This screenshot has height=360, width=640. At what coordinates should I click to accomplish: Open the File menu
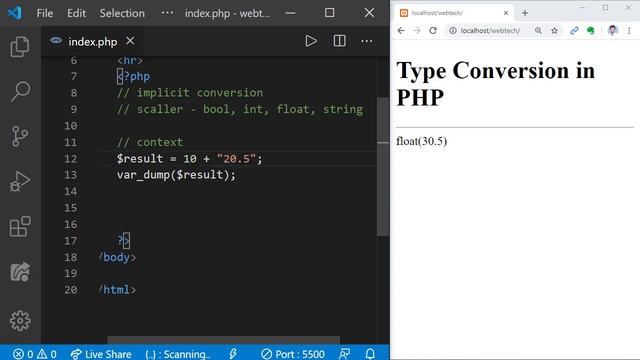[44, 13]
